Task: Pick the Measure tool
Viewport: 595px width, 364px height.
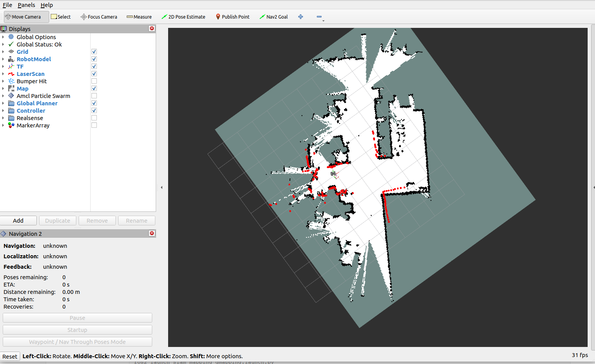Action: [139, 17]
